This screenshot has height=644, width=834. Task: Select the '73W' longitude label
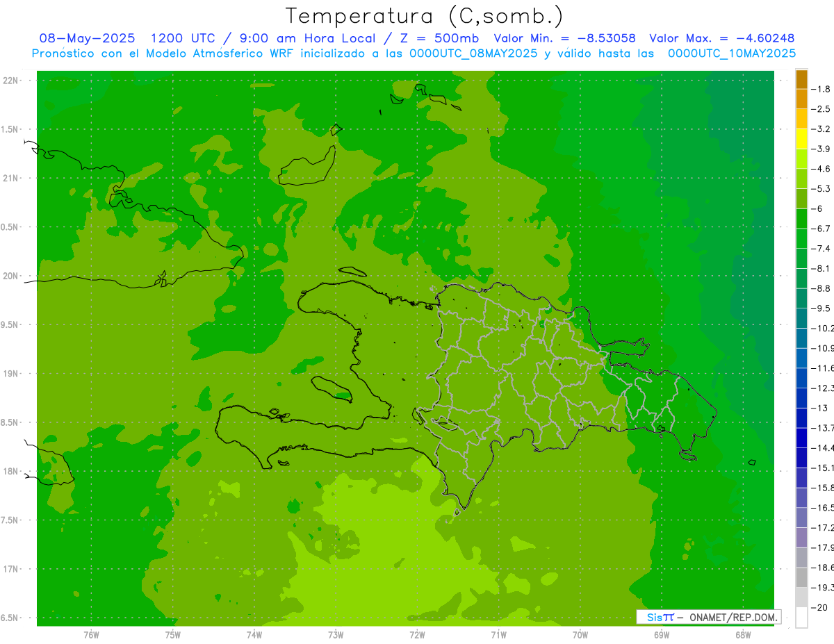336,634
